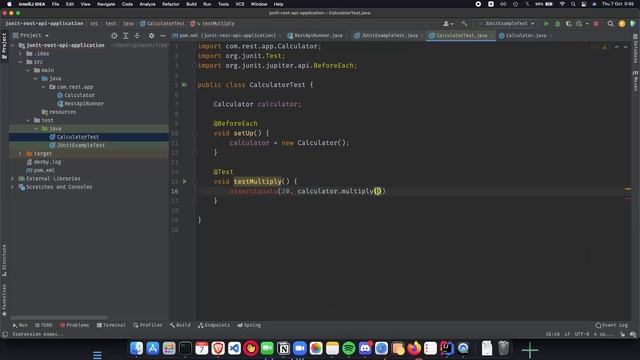Toggle the Structure side tool window
This screenshot has height=360, width=640.
(4, 260)
